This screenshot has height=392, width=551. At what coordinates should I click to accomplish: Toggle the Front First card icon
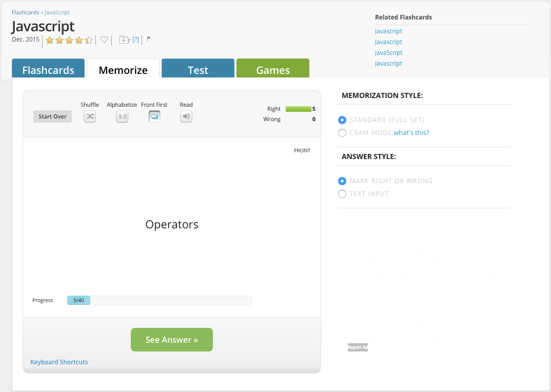click(x=154, y=116)
